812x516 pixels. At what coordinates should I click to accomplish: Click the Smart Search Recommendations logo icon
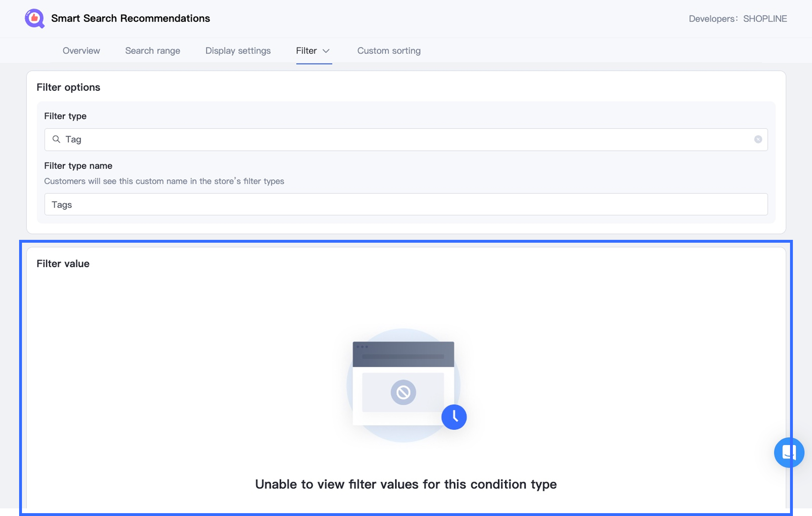(34, 19)
